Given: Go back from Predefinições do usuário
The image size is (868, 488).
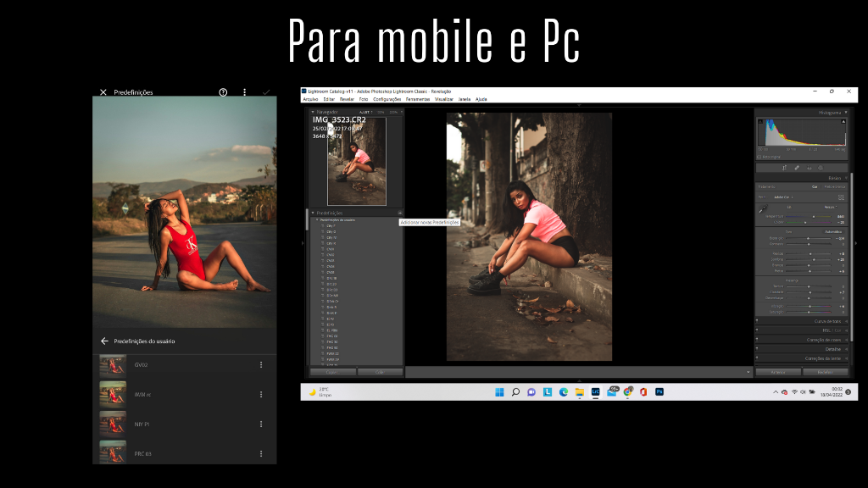Looking at the screenshot, I should (x=104, y=341).
